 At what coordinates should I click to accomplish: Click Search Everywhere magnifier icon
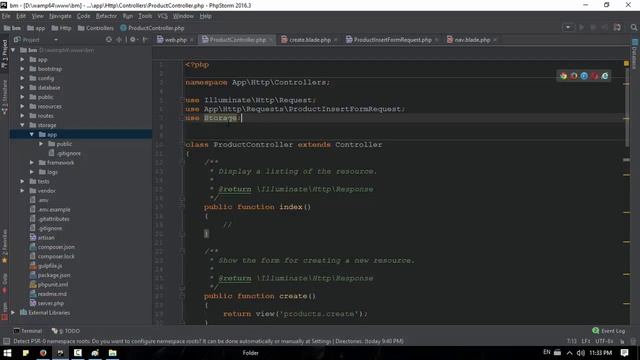pos(633,27)
